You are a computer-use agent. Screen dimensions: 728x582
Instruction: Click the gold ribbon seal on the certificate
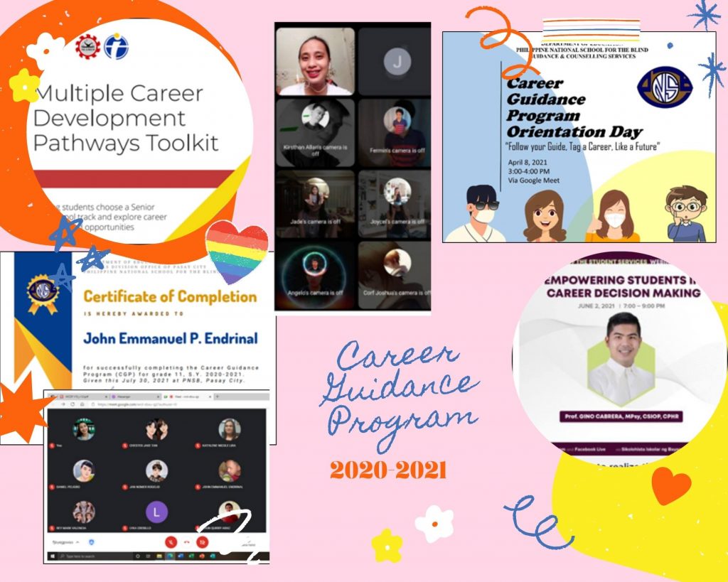tap(43, 294)
